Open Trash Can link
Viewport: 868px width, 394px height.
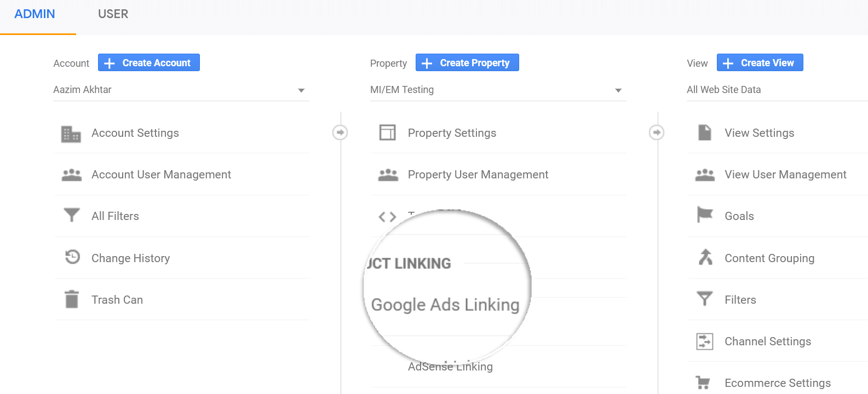tap(117, 300)
